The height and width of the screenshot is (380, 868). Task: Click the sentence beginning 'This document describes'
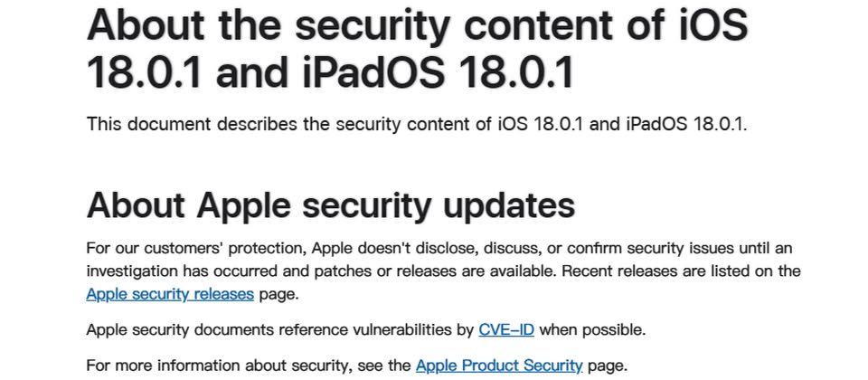coord(416,124)
